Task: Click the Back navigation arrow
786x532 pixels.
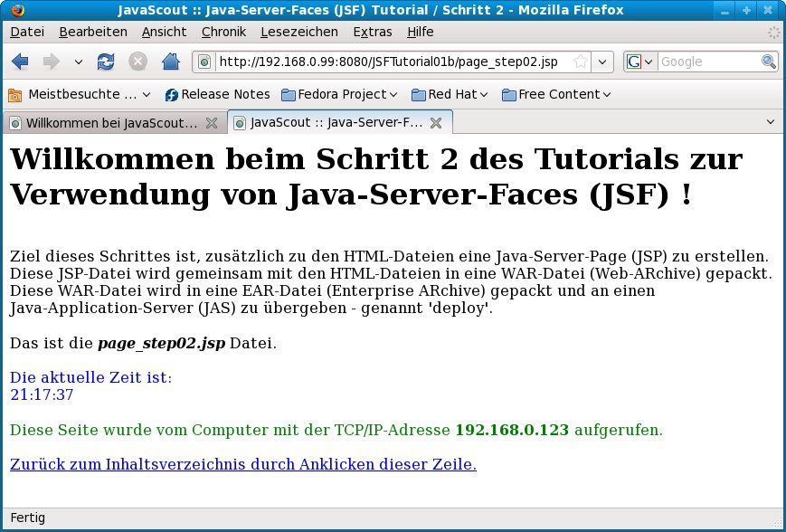Action: (x=21, y=62)
